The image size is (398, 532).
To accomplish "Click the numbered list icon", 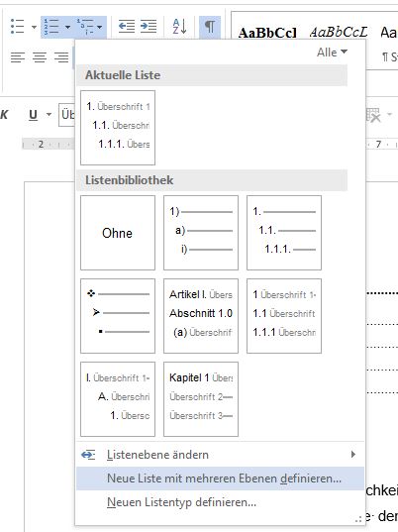I will point(51,27).
